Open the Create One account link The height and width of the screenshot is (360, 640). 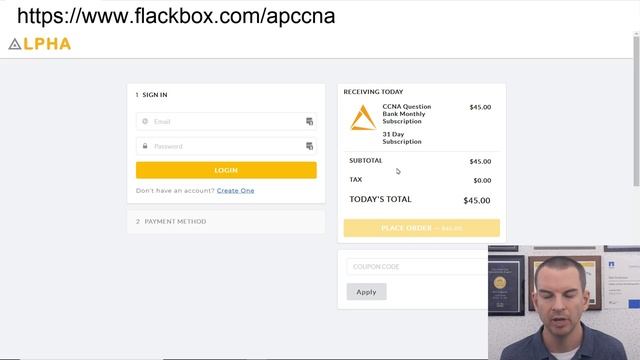click(x=236, y=191)
